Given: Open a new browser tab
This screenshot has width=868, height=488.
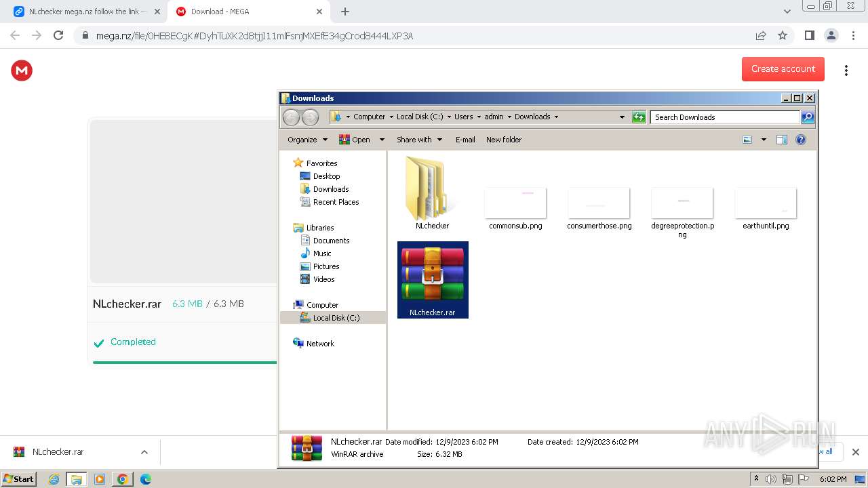Looking at the screenshot, I should coord(345,12).
